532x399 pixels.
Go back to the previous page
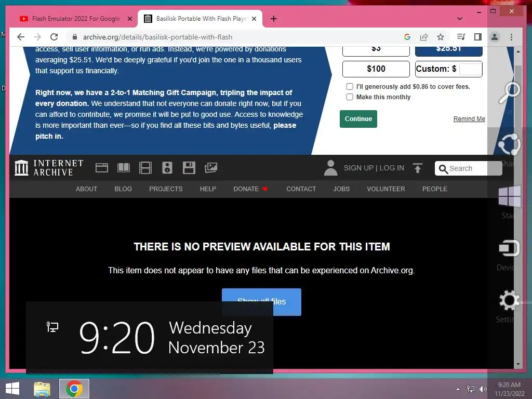pos(21,37)
